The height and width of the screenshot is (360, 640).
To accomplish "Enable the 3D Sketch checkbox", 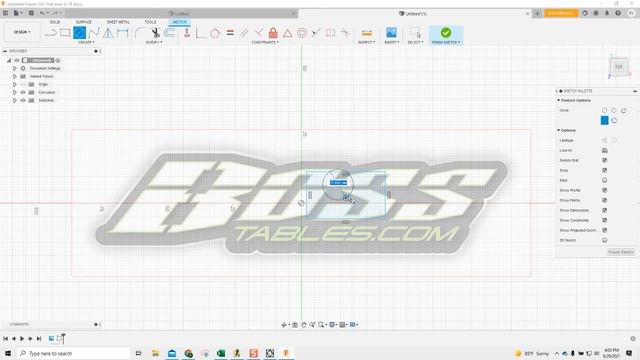I will tap(604, 240).
